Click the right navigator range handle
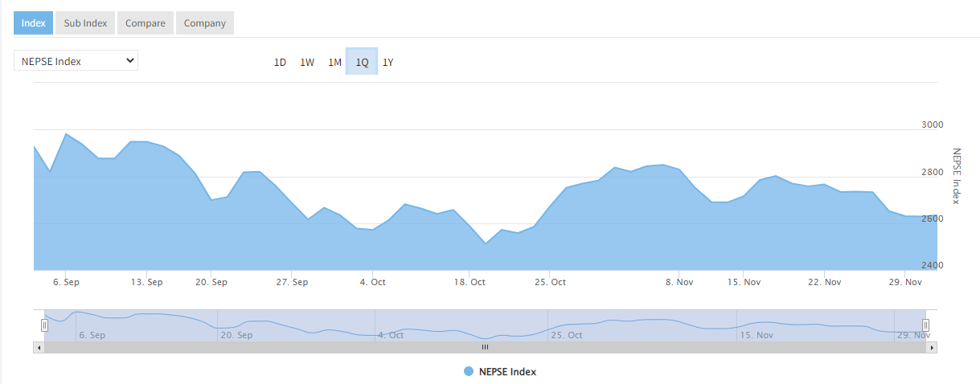This screenshot has width=980, height=384. pos(925,325)
